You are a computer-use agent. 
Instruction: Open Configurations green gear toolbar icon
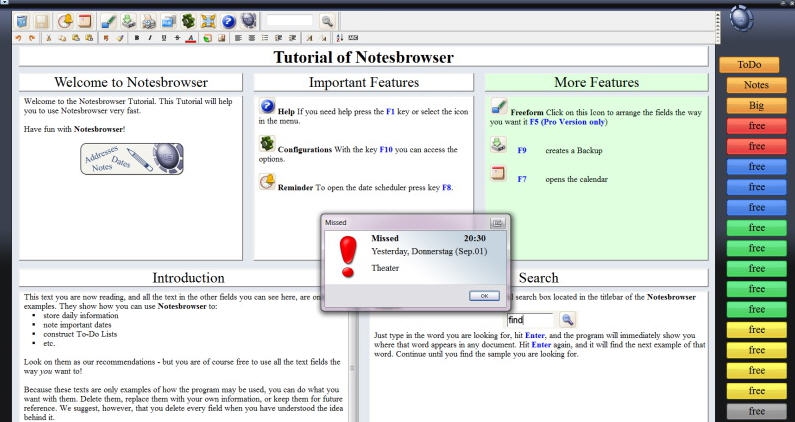click(188, 21)
